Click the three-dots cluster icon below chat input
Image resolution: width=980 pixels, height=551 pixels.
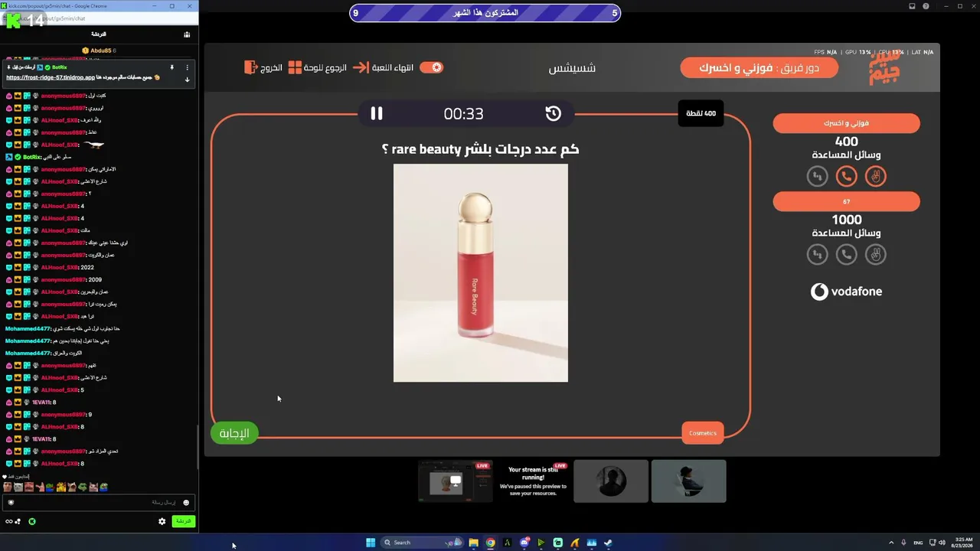click(18, 522)
